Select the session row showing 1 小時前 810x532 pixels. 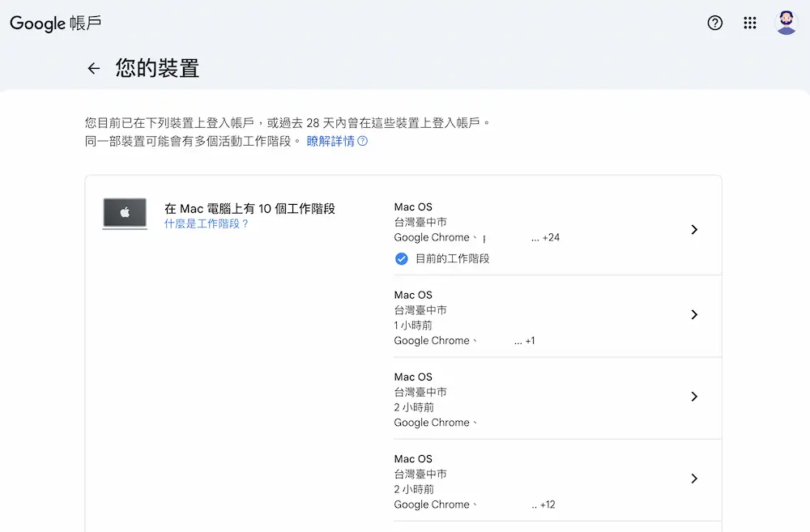(535, 317)
